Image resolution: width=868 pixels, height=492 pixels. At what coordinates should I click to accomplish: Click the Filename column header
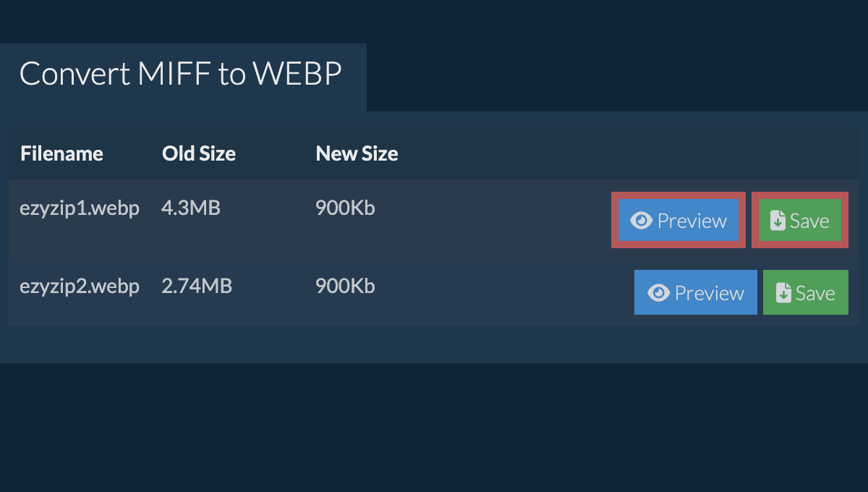click(x=61, y=153)
